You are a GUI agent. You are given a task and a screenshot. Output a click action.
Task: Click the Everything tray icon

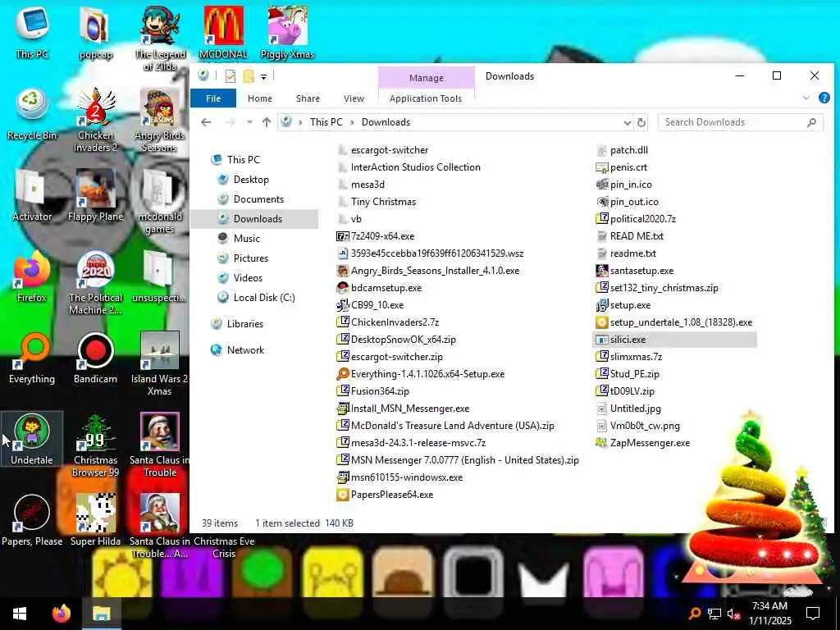(694, 614)
